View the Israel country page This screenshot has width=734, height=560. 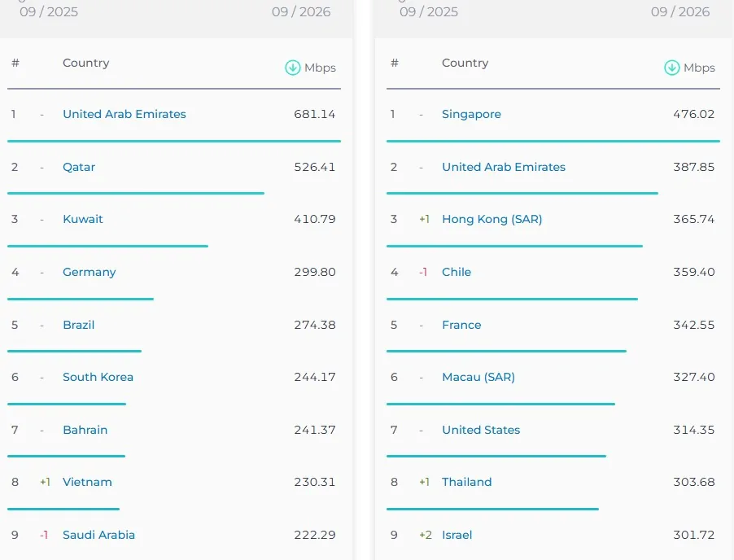click(457, 535)
